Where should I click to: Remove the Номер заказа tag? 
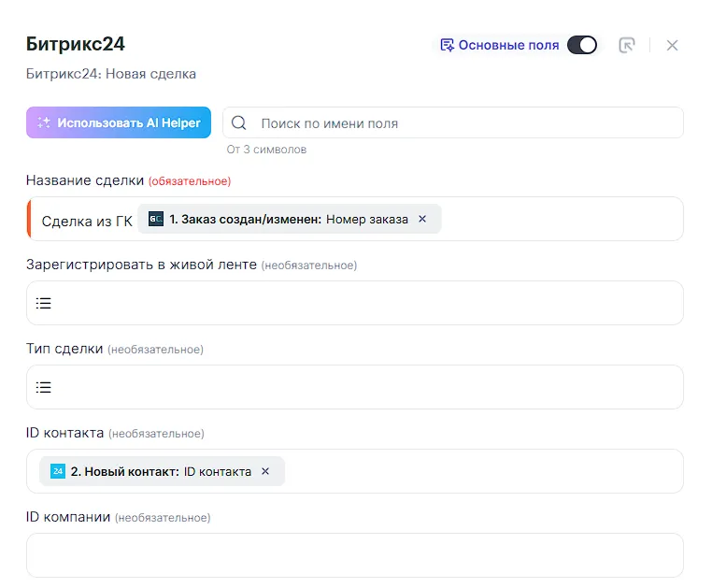point(422,219)
